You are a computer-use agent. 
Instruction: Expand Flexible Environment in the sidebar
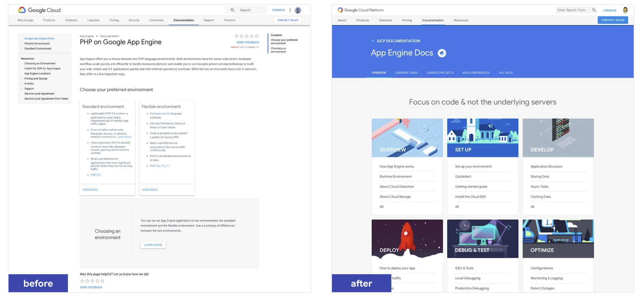22,44
